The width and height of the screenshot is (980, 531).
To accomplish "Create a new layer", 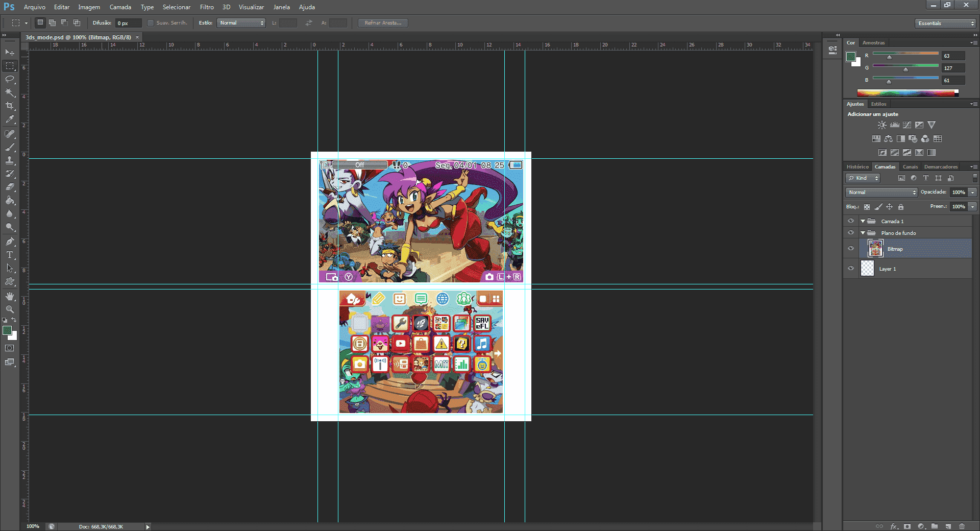I will 948,526.
